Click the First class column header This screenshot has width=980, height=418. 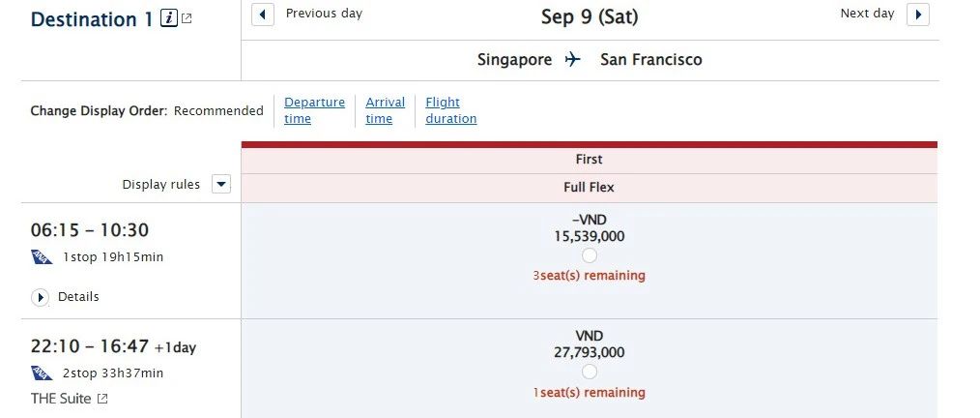tap(589, 160)
